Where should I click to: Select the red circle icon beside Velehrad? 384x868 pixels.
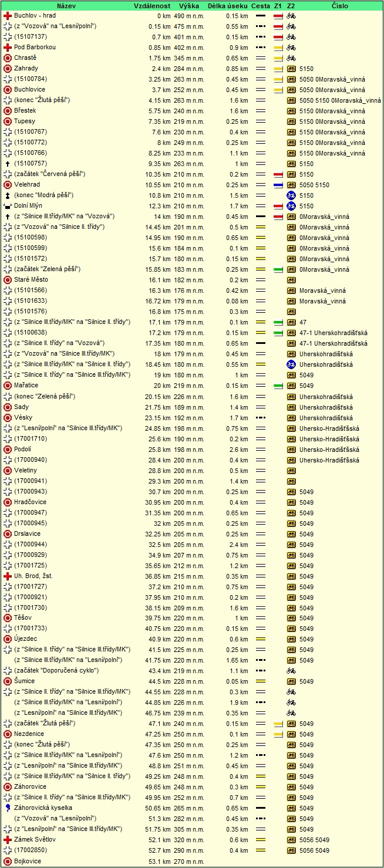click(8, 185)
